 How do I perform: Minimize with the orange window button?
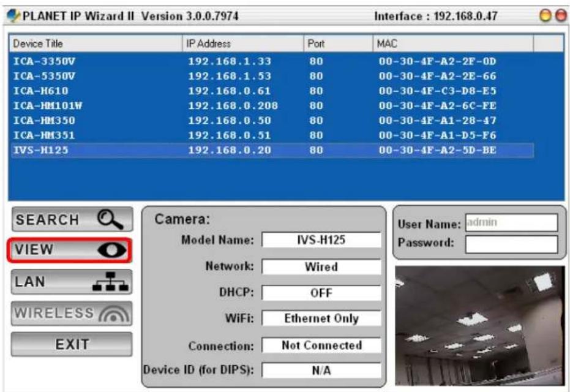pos(546,16)
